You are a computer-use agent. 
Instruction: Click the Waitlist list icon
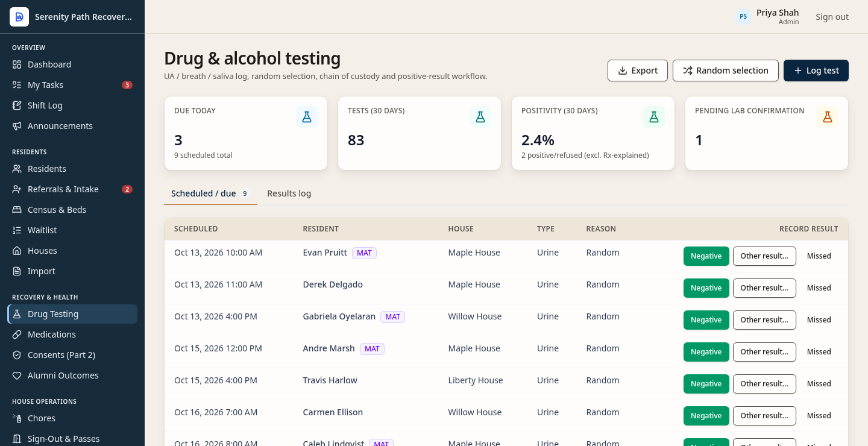coord(17,230)
